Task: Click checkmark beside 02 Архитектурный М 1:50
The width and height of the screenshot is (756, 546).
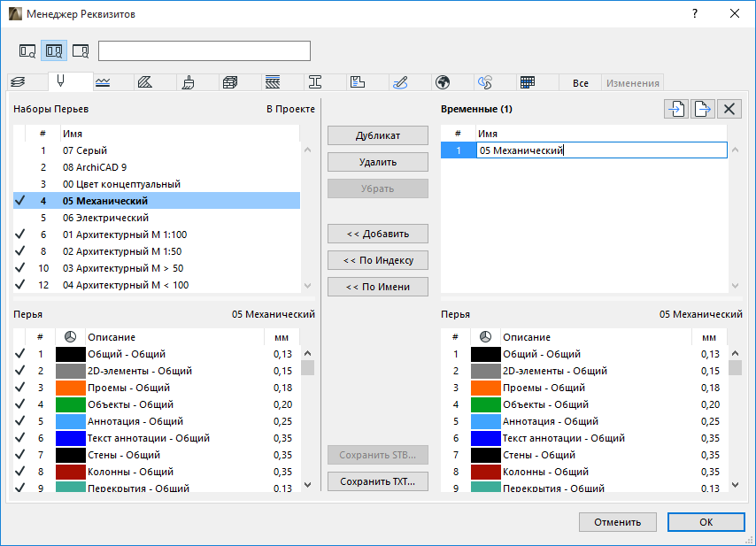Action: point(19,251)
